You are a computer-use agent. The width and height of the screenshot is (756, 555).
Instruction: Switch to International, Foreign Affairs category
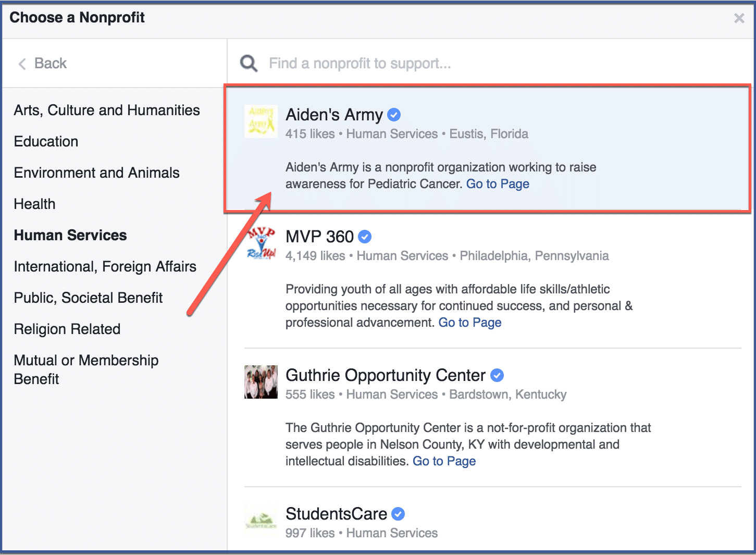[105, 266]
